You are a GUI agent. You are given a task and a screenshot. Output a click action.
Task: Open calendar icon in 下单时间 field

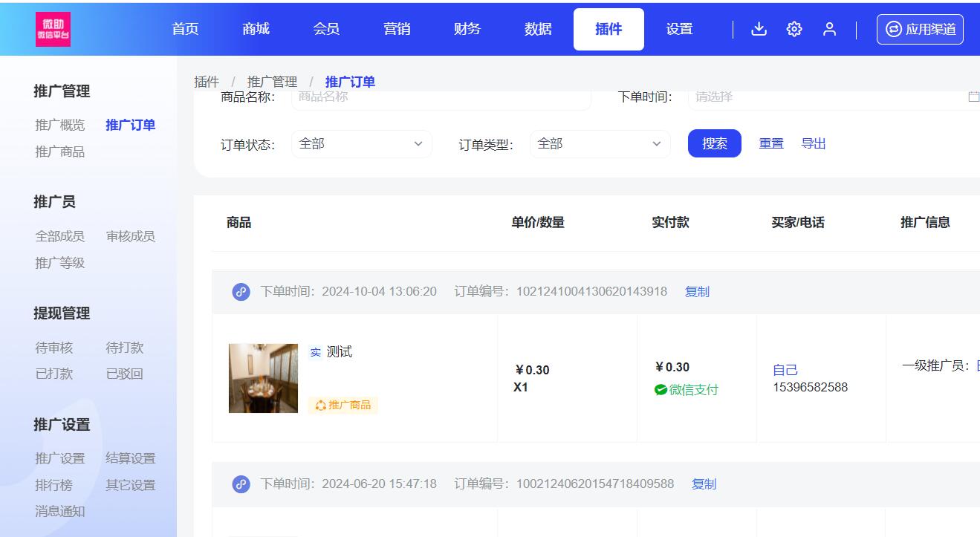[x=973, y=97]
